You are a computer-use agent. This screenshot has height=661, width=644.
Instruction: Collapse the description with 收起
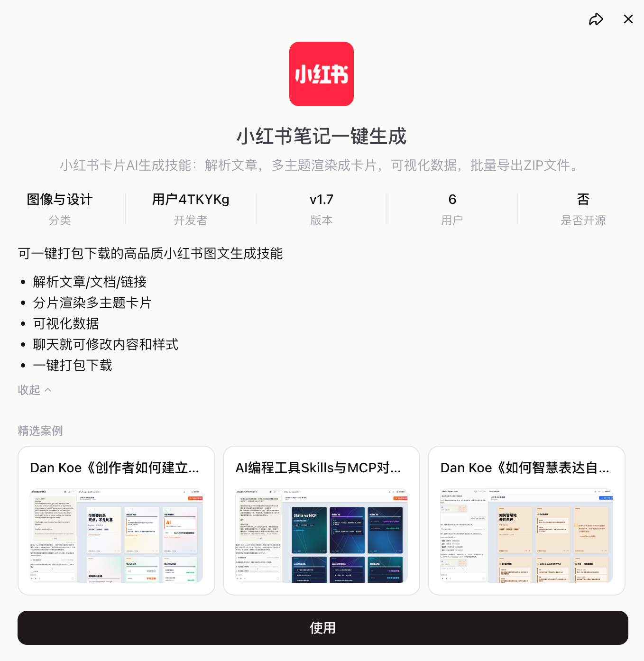click(34, 390)
